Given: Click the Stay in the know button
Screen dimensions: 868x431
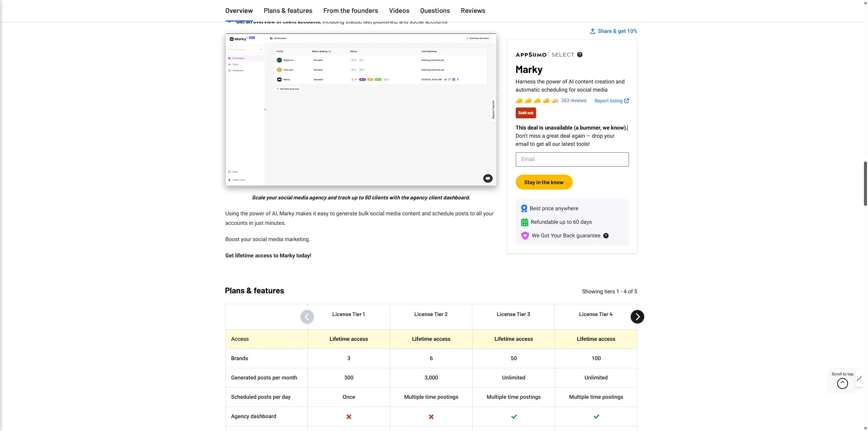Looking at the screenshot, I should [x=544, y=182].
